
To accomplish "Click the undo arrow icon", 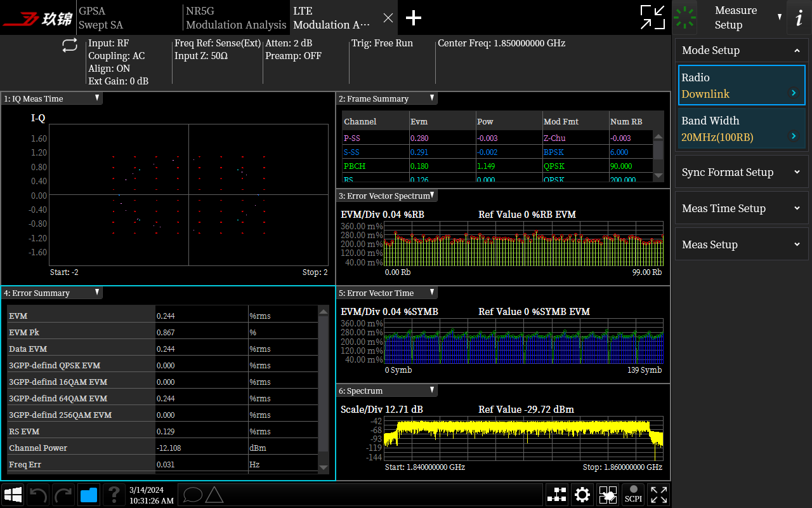I will point(38,495).
